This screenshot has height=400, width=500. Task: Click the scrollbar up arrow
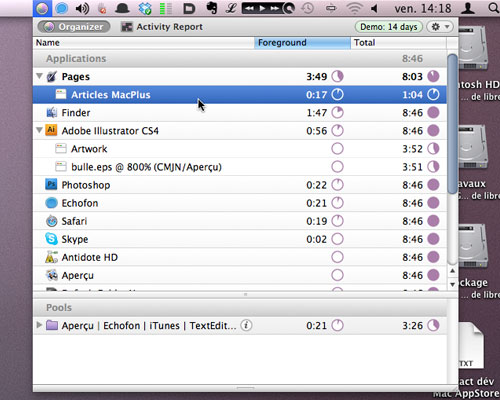452,271
